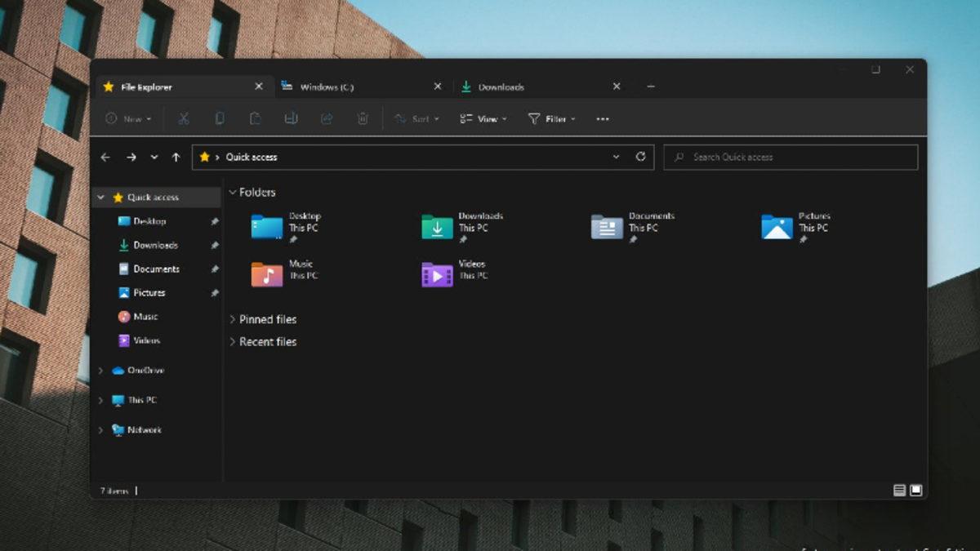Image resolution: width=980 pixels, height=551 pixels.
Task: Open the Sort dropdown
Action: coord(419,118)
